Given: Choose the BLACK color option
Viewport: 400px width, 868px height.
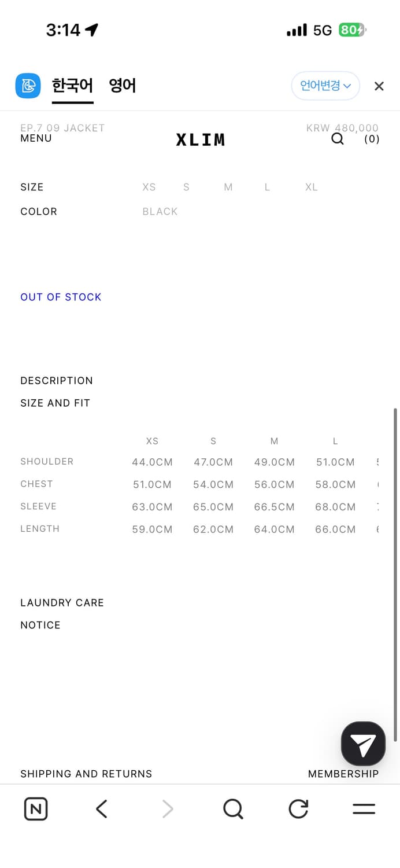Looking at the screenshot, I should [160, 212].
